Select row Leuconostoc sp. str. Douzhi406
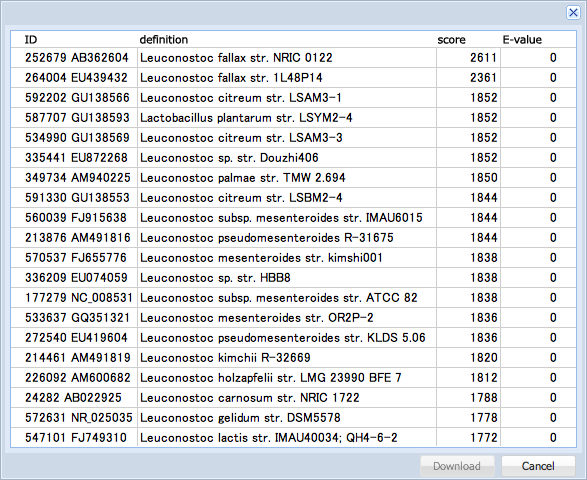587x480 pixels. [293, 158]
